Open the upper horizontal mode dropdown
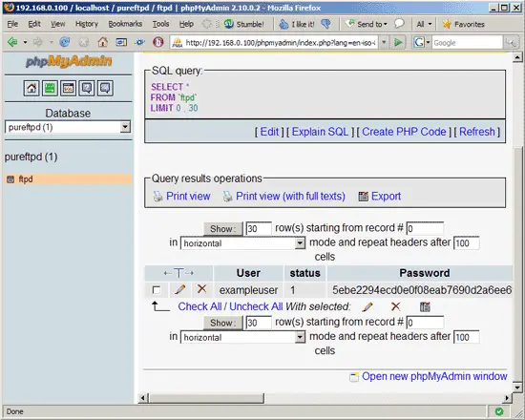 pos(300,242)
